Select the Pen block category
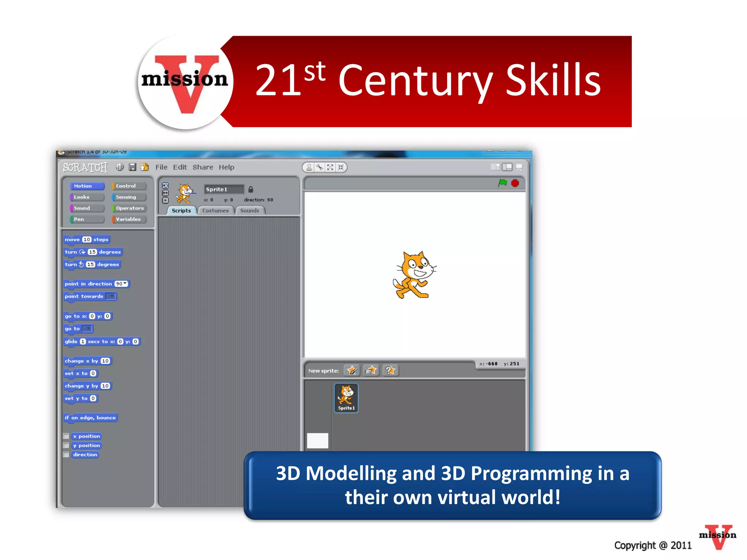This screenshot has width=747, height=560. 87,219
